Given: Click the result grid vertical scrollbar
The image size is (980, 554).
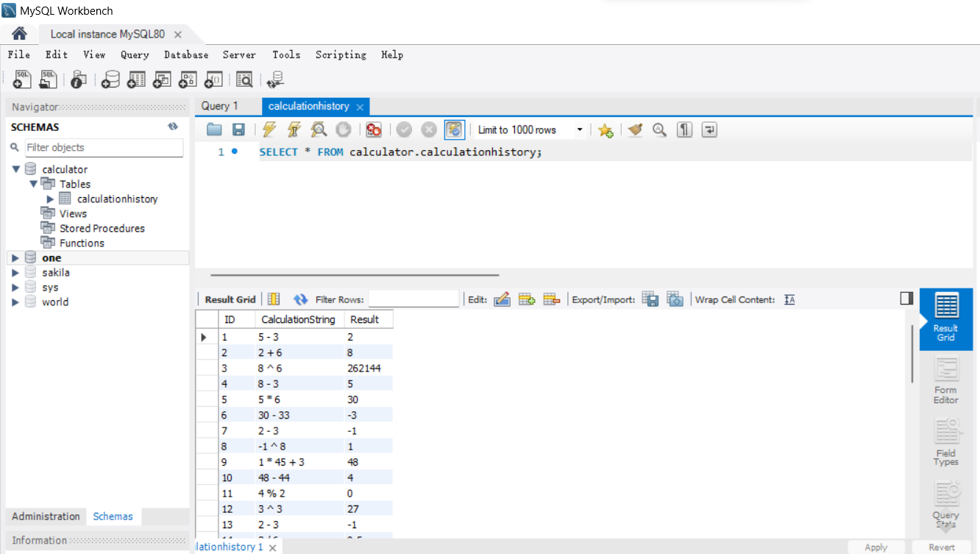Looking at the screenshot, I should (x=913, y=353).
